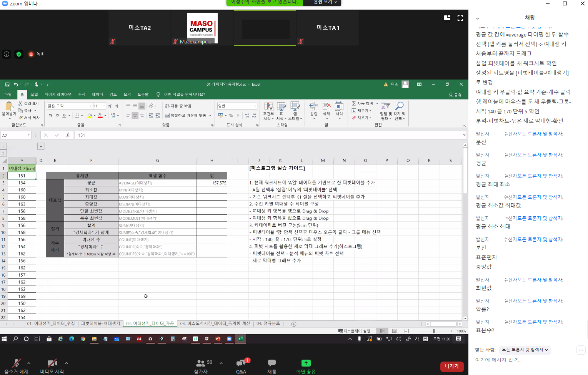The width and height of the screenshot is (588, 375).
Task: Click the red Leave (나가기) button
Action: click(451, 366)
